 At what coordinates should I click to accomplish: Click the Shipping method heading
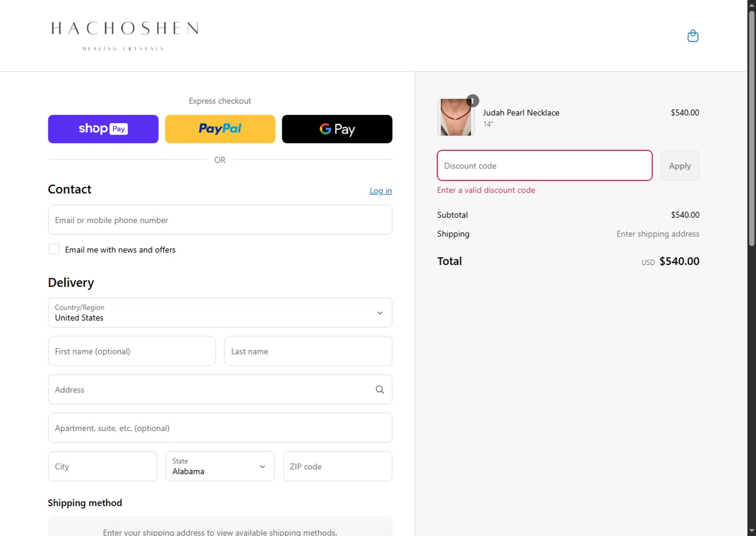click(x=85, y=503)
